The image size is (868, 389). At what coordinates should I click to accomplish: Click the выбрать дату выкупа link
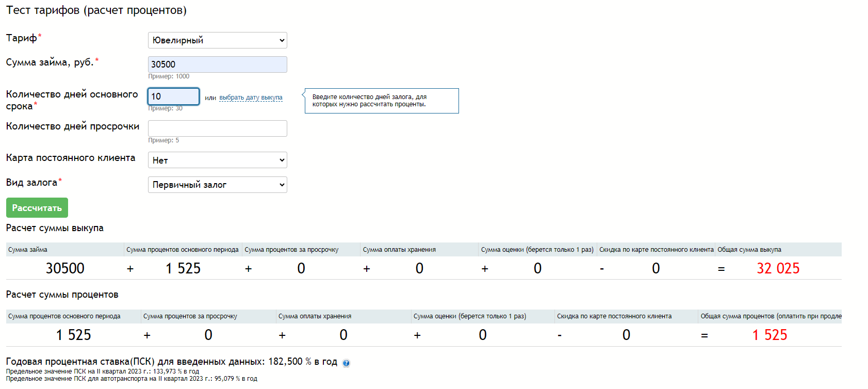[251, 98]
